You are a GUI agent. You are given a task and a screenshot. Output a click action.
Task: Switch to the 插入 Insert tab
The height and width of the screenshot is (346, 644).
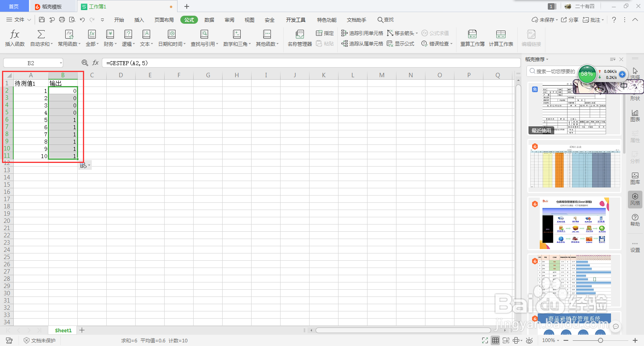[x=139, y=20]
